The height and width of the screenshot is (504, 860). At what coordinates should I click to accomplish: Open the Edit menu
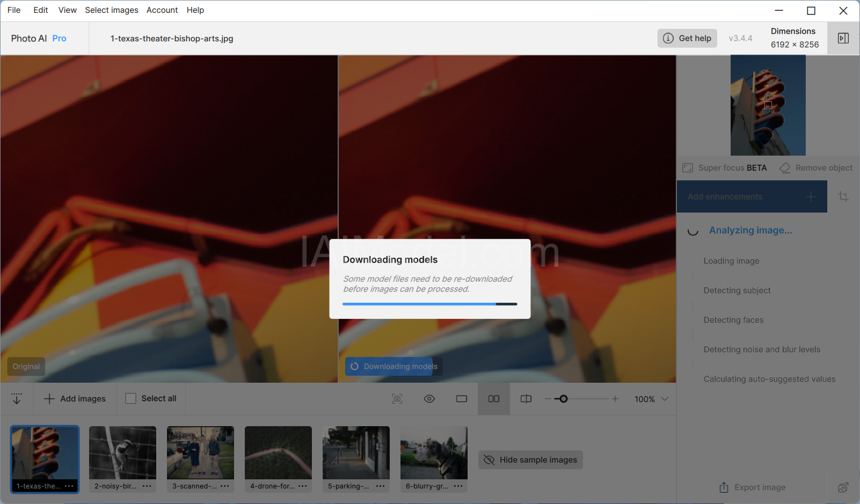[x=41, y=10]
